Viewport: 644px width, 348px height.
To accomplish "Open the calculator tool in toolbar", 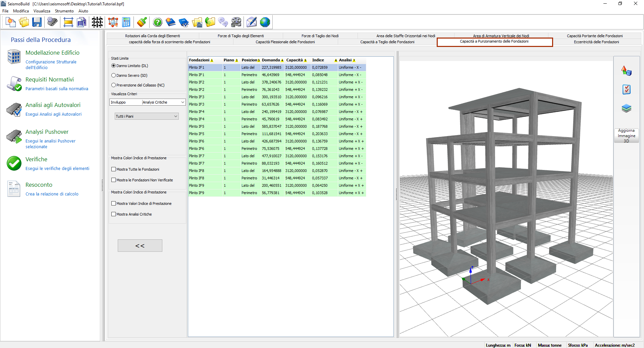I will tap(126, 22).
